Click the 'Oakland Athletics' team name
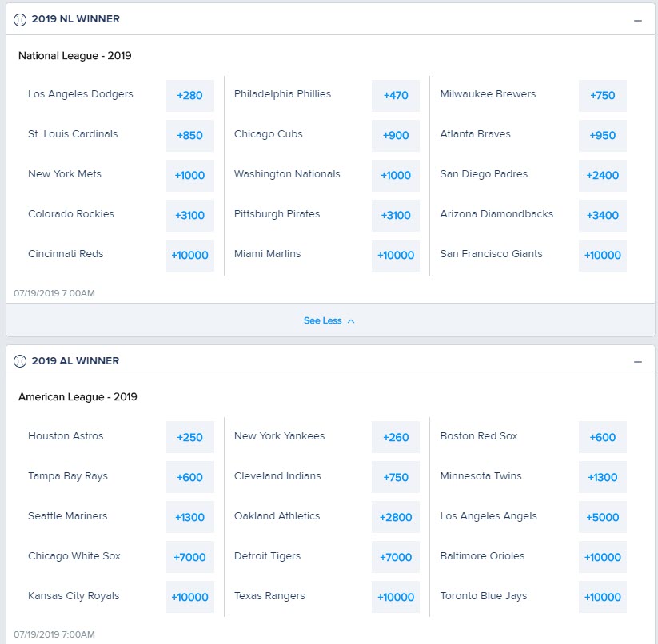The width and height of the screenshot is (658, 644). (x=277, y=516)
